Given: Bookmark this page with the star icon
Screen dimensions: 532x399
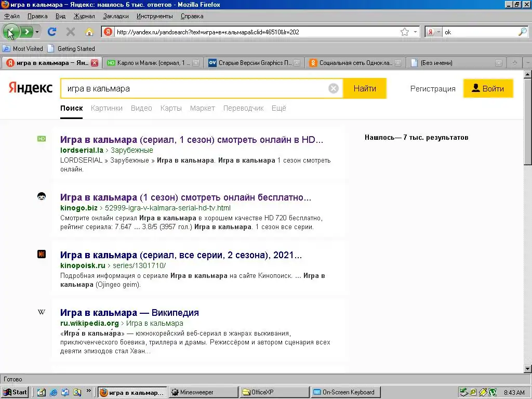Looking at the screenshot, I should 404,32.
